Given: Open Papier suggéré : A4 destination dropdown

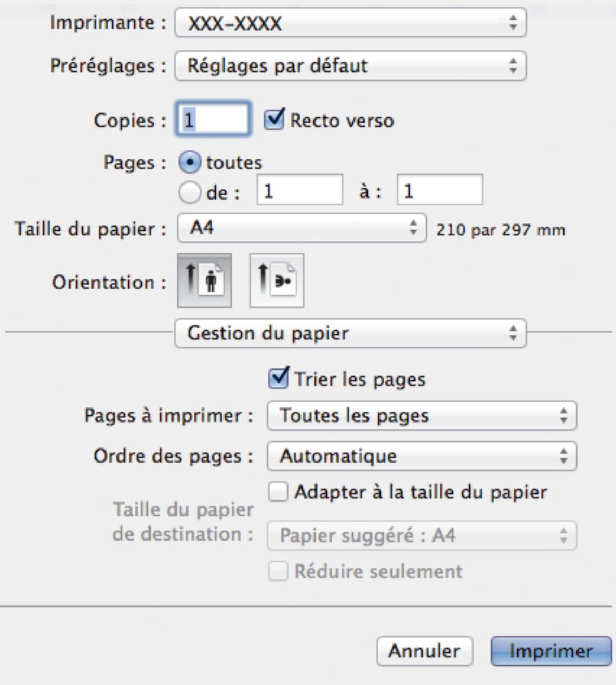Looking at the screenshot, I should click(x=422, y=535).
